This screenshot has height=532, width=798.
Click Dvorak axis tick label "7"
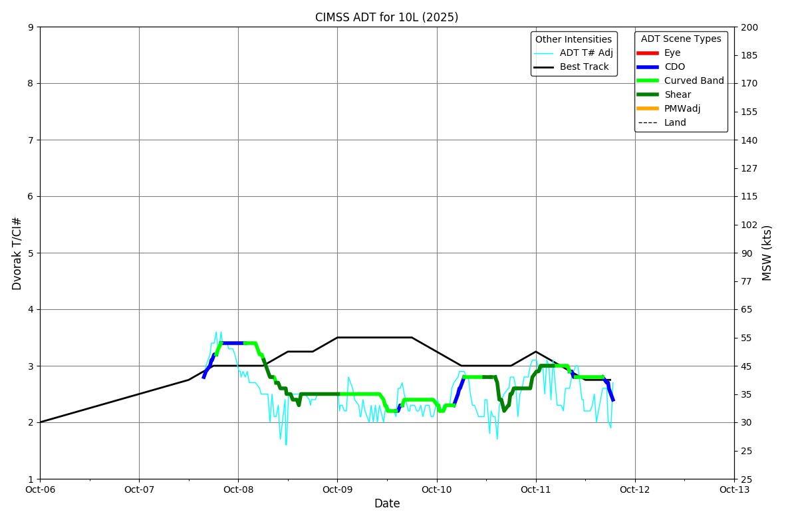pyautogui.click(x=31, y=140)
